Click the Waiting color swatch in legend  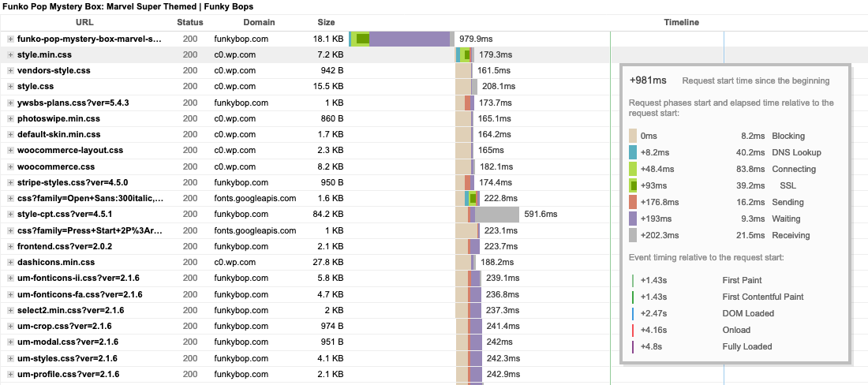coord(633,219)
